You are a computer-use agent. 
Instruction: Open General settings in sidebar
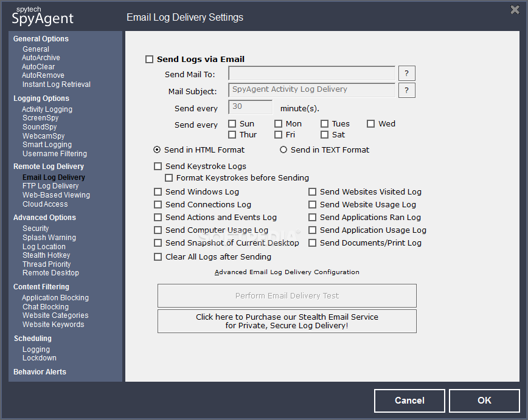[x=36, y=49]
